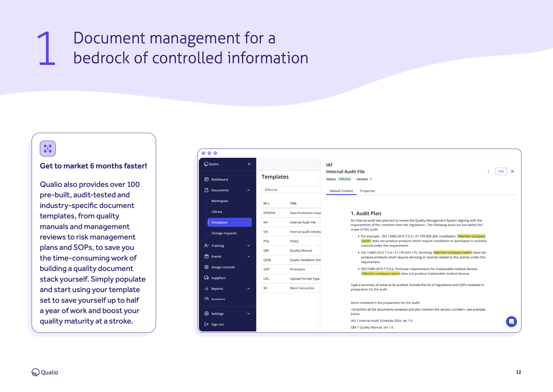Select the Default Content tab
This screenshot has width=553, height=392.
coord(341,191)
